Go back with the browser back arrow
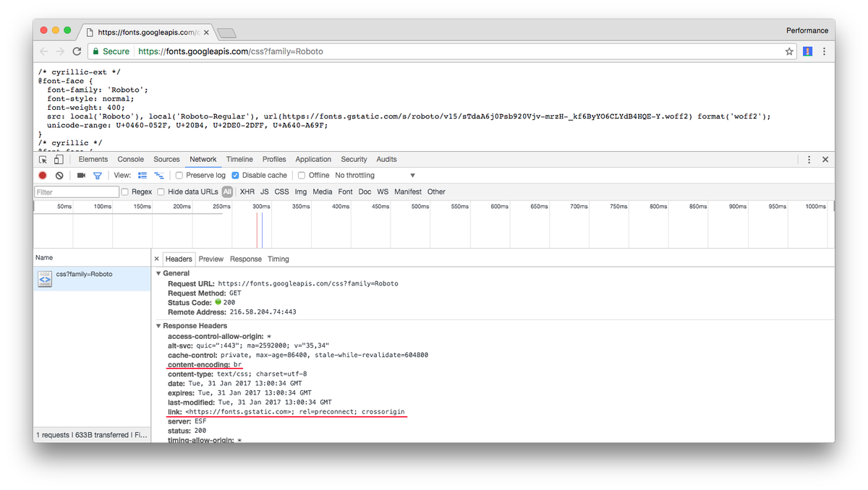The width and height of the screenshot is (868, 490). [x=44, y=51]
